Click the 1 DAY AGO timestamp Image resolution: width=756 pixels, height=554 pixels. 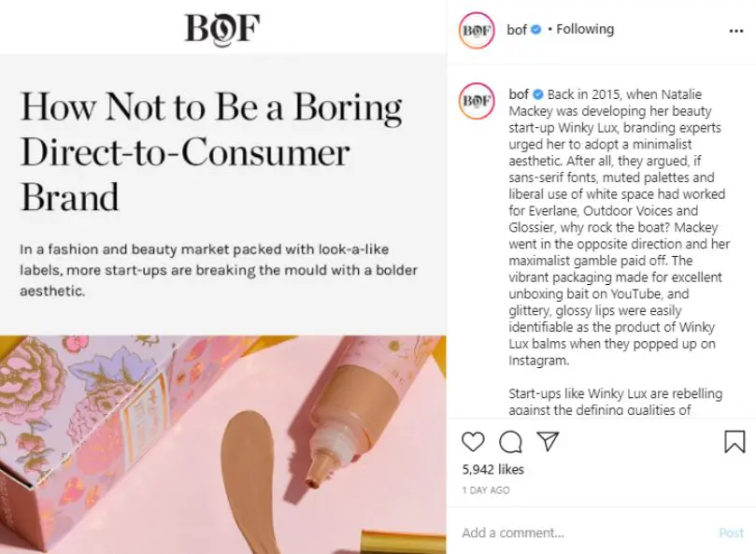click(x=486, y=490)
